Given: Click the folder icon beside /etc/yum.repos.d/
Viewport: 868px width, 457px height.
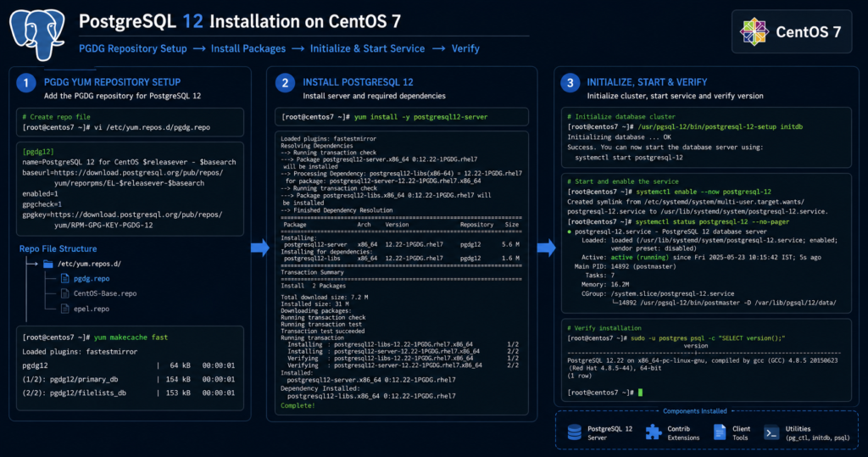Looking at the screenshot, I should 48,264.
